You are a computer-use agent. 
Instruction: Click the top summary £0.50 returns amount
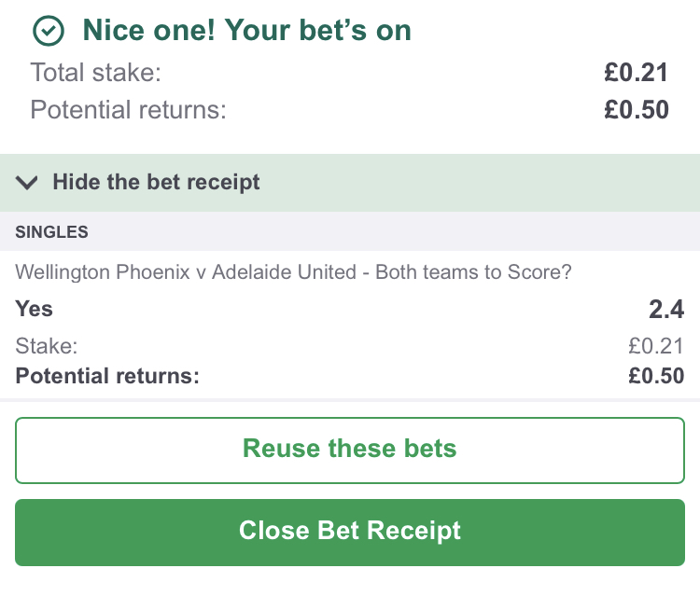(637, 110)
